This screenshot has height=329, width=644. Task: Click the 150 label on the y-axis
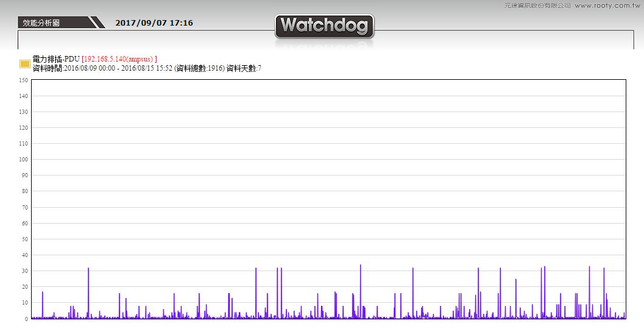[24, 80]
